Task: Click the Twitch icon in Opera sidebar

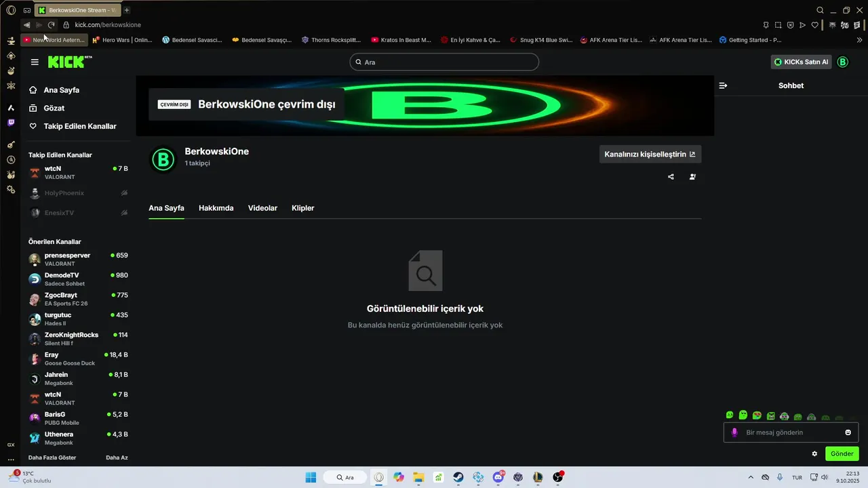Action: (x=11, y=123)
